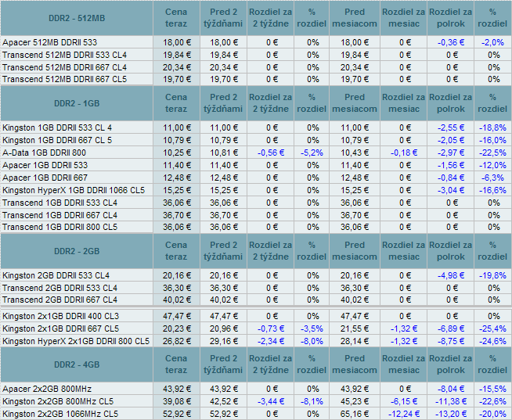Click 'Transcend 512MB DDRII 667 CL4' product name
This screenshot has width=512, height=420.
click(64, 67)
